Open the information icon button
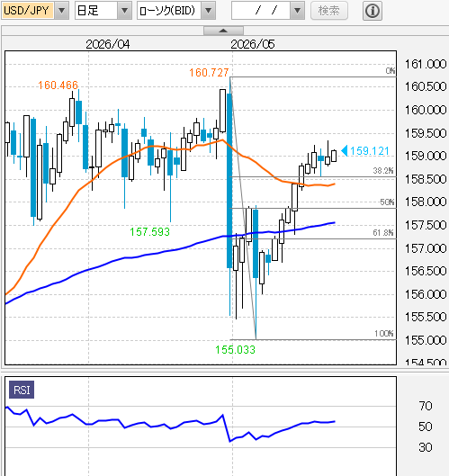Screen dimensions: 449x476 click(x=373, y=11)
